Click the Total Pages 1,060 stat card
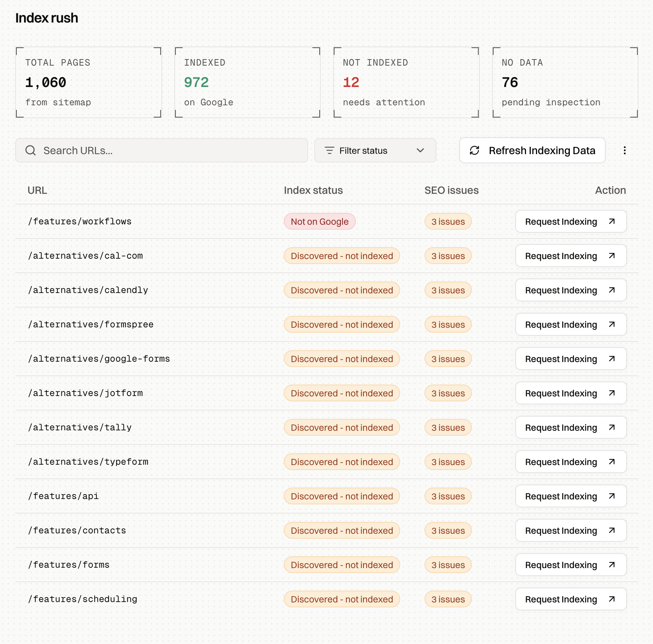Image resolution: width=653 pixels, height=644 pixels. (x=88, y=82)
